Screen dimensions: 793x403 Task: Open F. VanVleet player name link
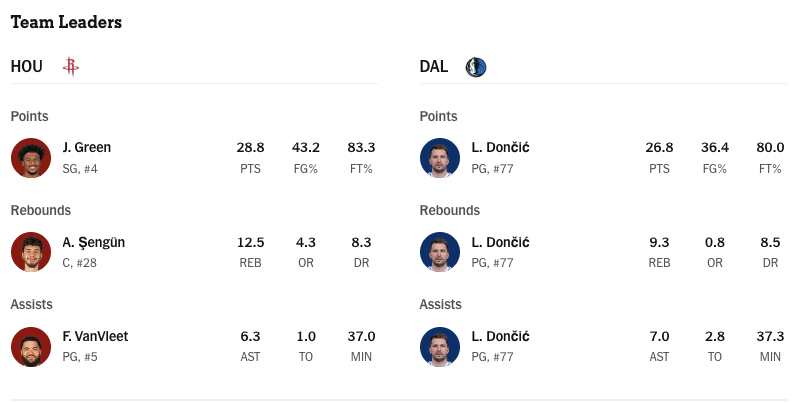point(95,336)
